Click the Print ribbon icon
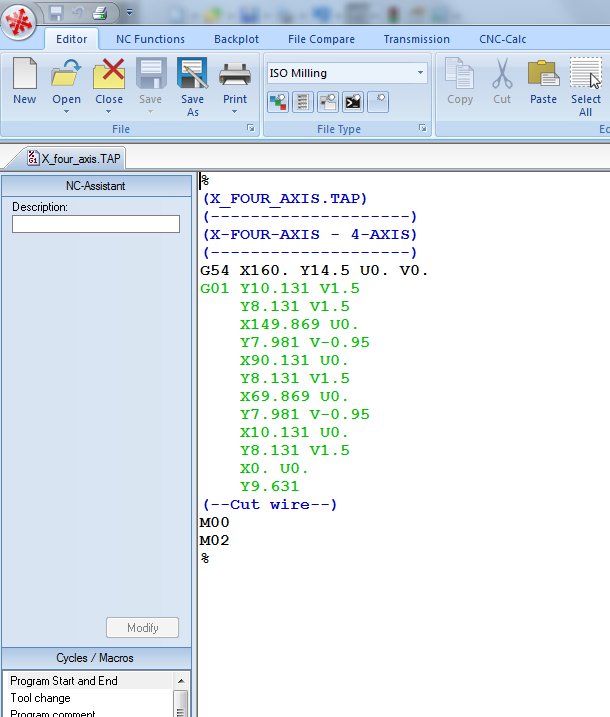Viewport: 610px width, 717px height. [x=235, y=74]
